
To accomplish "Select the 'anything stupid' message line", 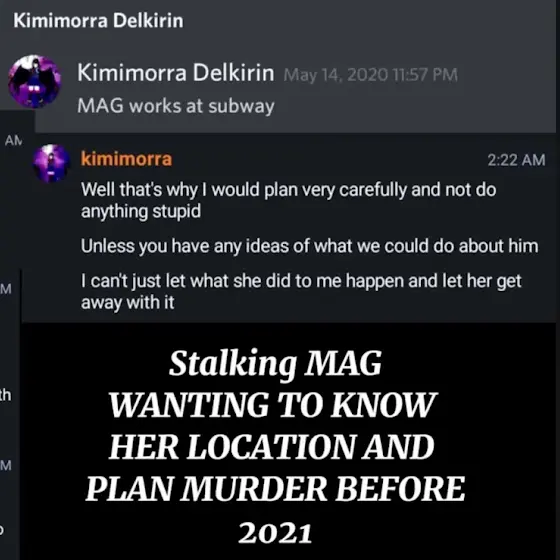I will [141, 211].
